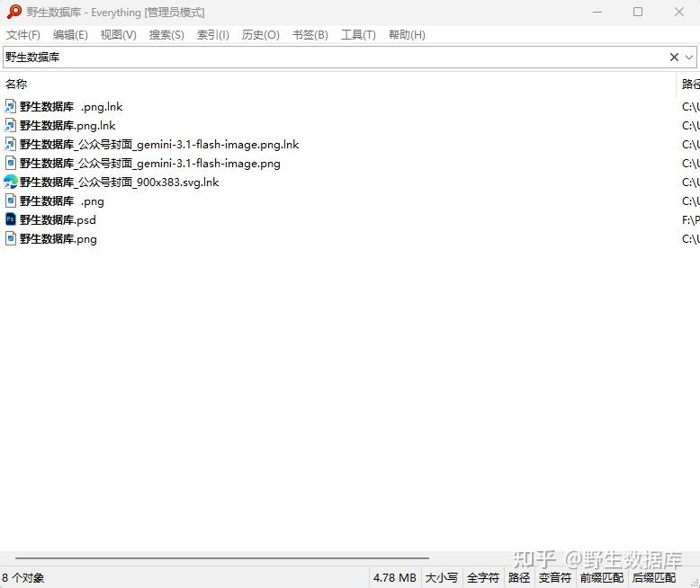
Task: Select file name 野生数据库 .png.lnk
Action: coord(71,107)
